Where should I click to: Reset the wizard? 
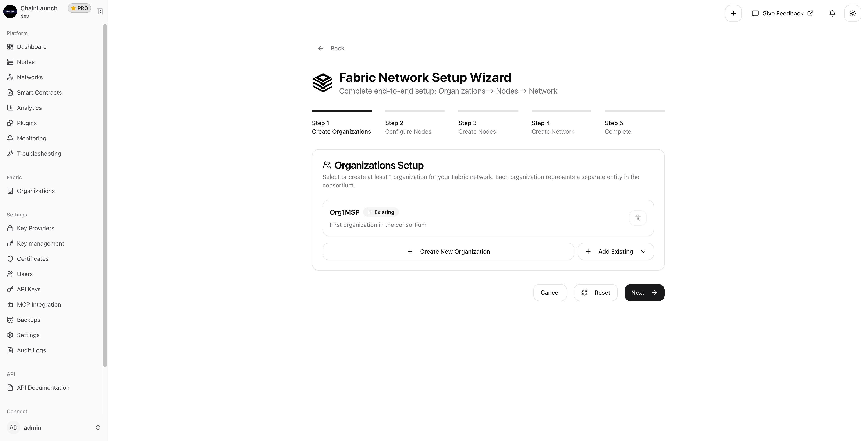pos(595,293)
